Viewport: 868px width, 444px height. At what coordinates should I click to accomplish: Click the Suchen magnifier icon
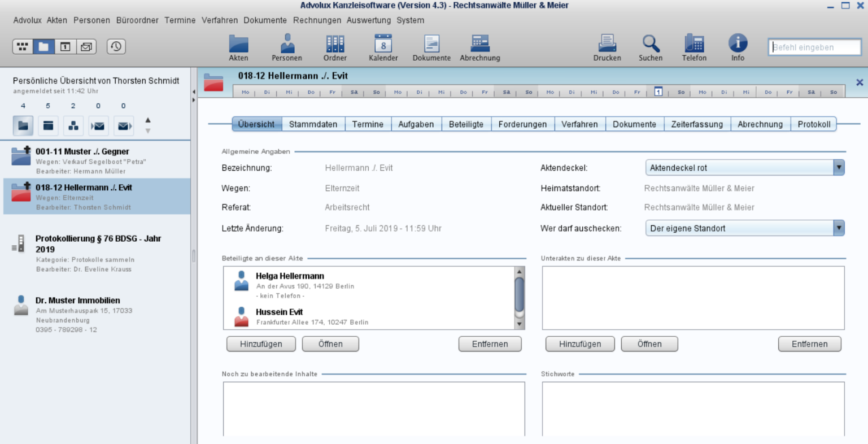pos(651,47)
